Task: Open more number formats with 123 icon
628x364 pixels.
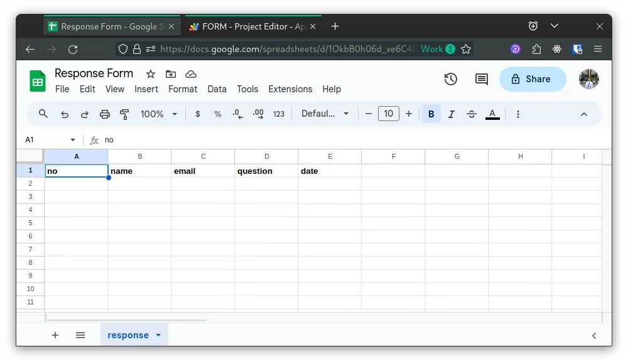Action: (x=279, y=114)
